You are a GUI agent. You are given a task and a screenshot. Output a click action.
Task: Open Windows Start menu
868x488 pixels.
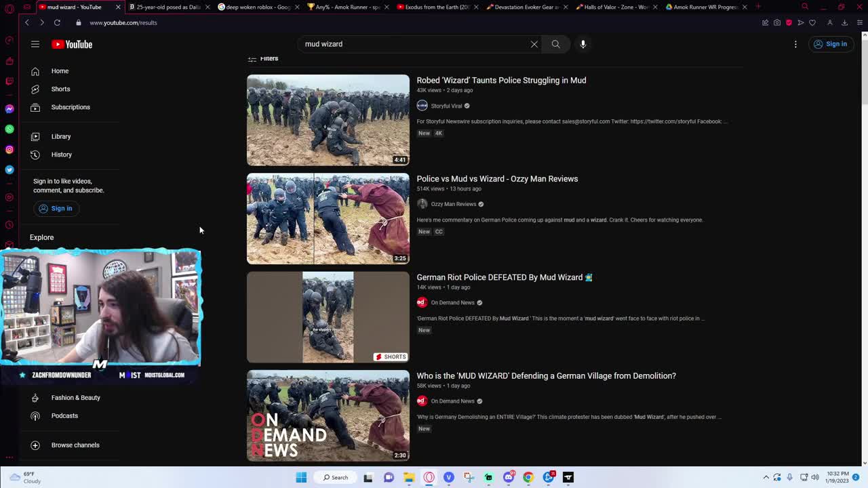pos(301,477)
